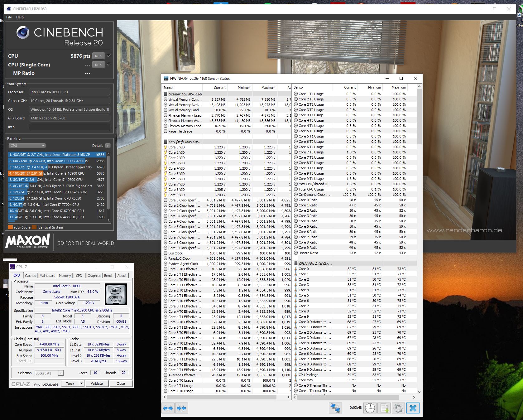Click chip icon of System: MSI MS-7C80 header
523x420 pixels.
coord(166,94)
